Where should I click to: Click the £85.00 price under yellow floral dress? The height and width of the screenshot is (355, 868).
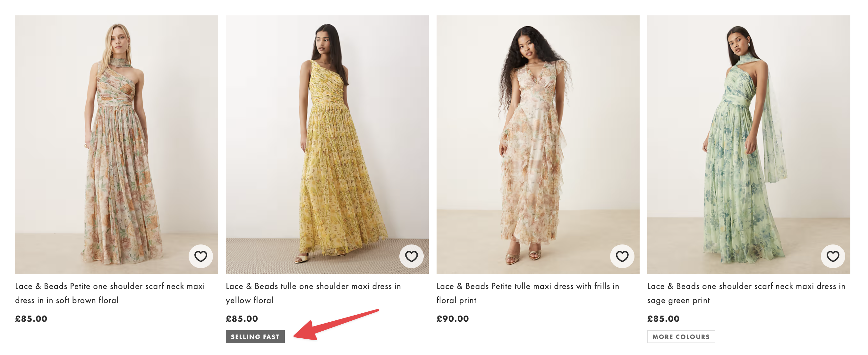click(242, 319)
